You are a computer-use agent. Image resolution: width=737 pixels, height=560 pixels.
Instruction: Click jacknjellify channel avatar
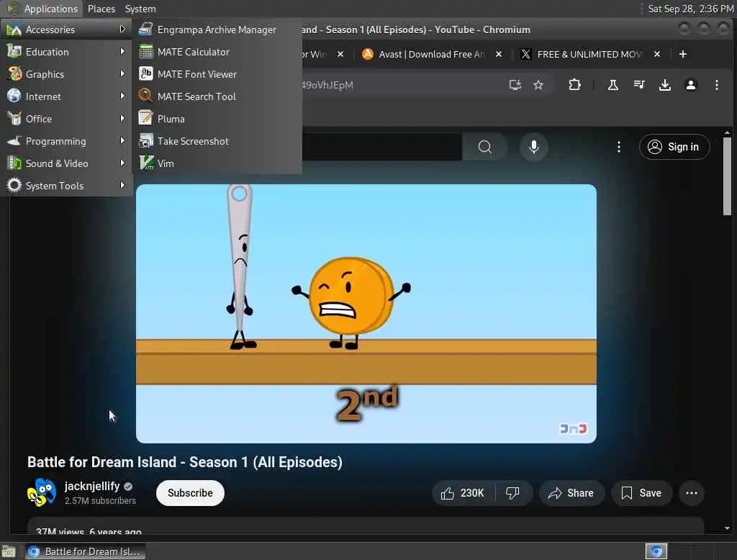[41, 493]
